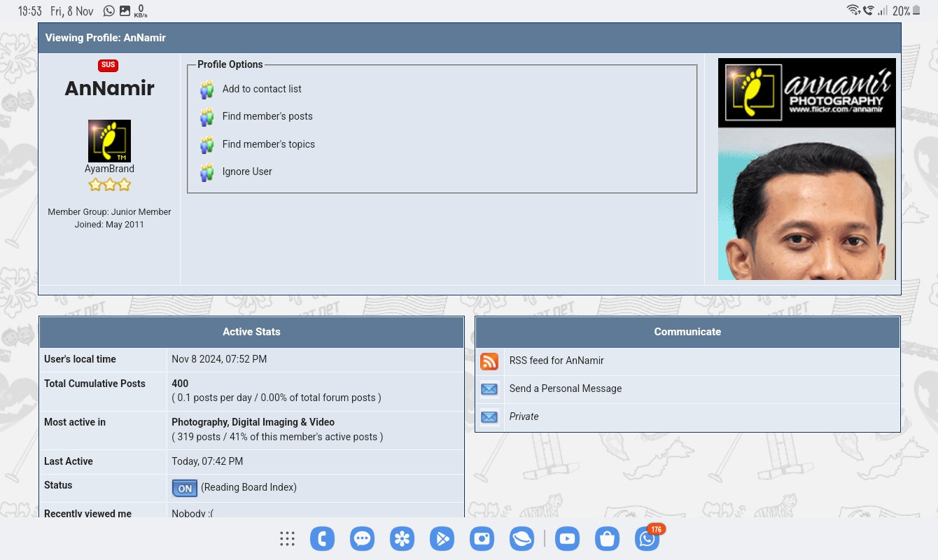The image size is (938, 560).
Task: Open the apps grid in the taskbar
Action: point(287,538)
